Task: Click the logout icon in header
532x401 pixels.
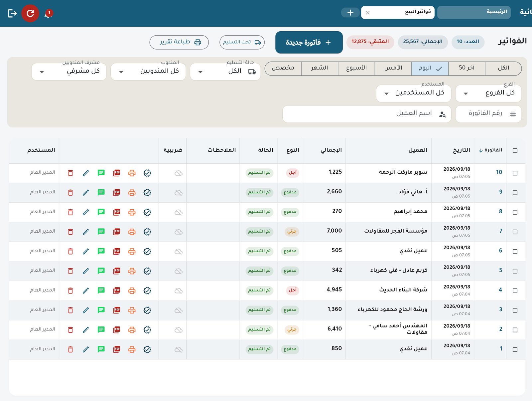Action: 12,13
